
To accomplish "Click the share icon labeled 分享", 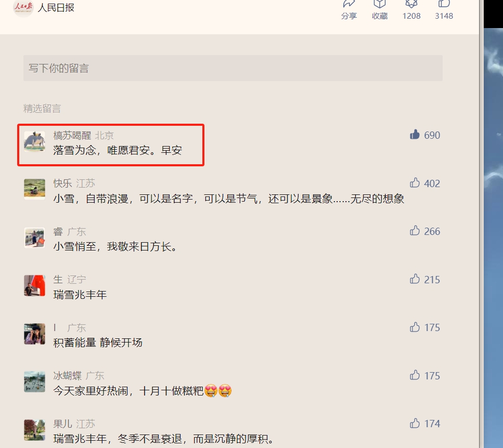I will [x=349, y=4].
